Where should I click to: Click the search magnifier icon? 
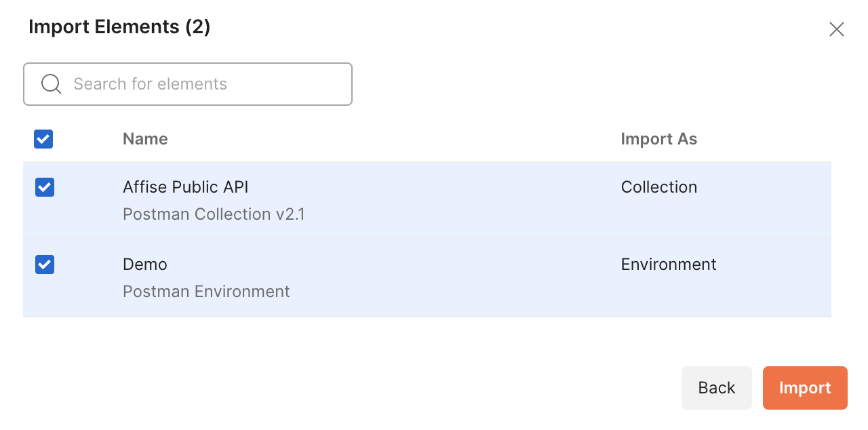52,84
